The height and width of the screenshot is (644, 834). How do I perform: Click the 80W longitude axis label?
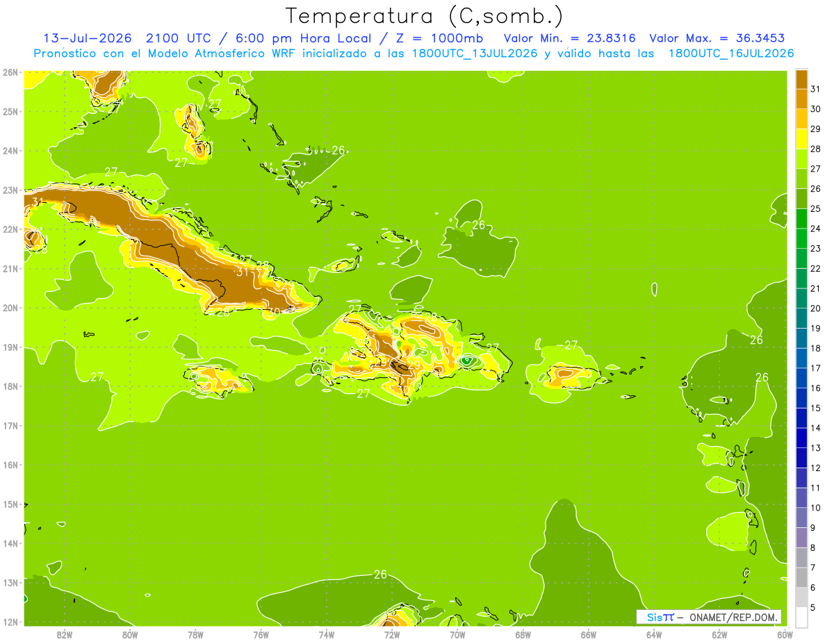pos(129,634)
